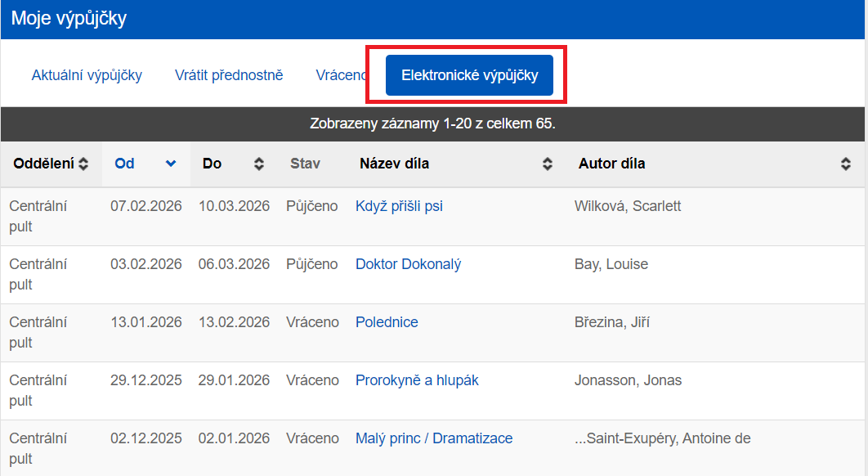Sort table by Oddělení column arrows
This screenshot has width=868, height=476.
click(83, 164)
